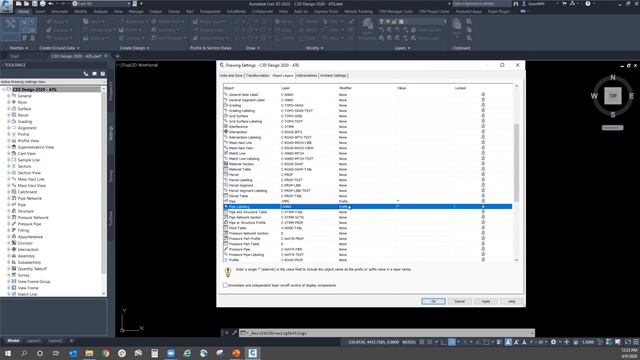640x360 pixels.
Task: Click the Point icon in the Toolspace tree
Action: (x=14, y=102)
